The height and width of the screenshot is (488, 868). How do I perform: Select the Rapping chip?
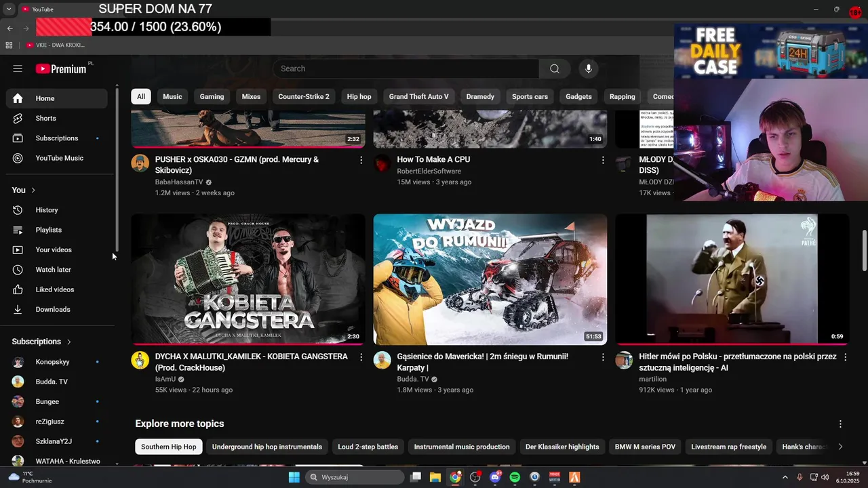pyautogui.click(x=622, y=97)
